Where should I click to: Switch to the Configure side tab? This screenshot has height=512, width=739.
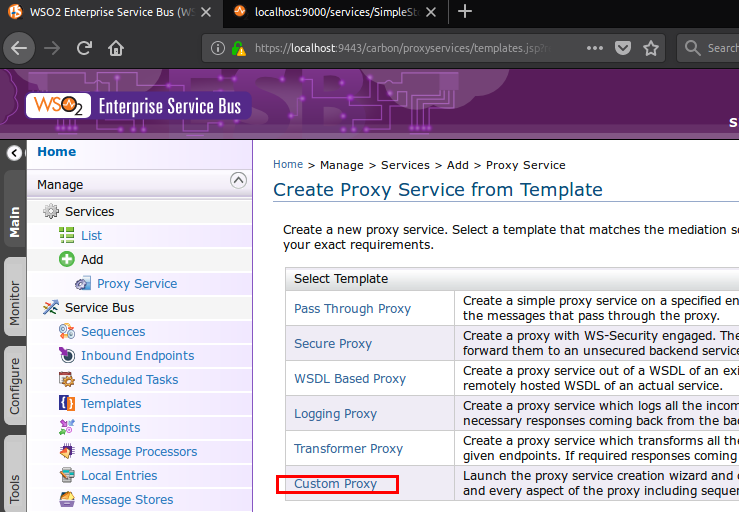14,387
